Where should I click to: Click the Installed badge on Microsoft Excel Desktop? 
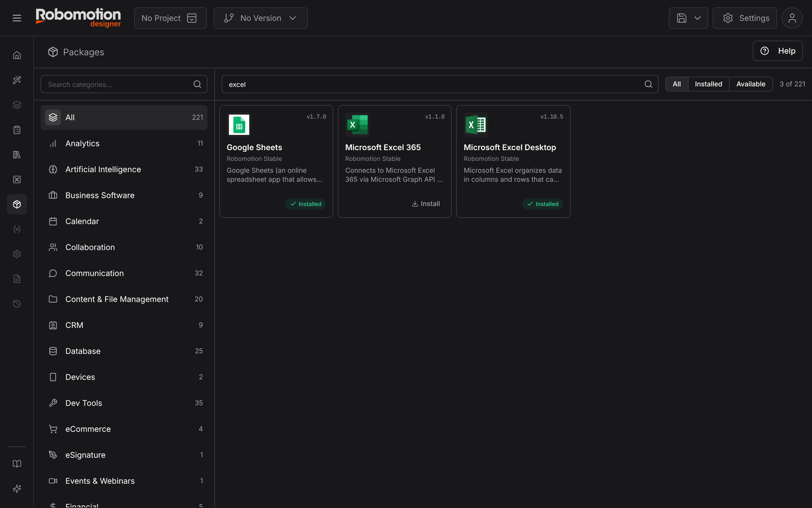(542, 204)
